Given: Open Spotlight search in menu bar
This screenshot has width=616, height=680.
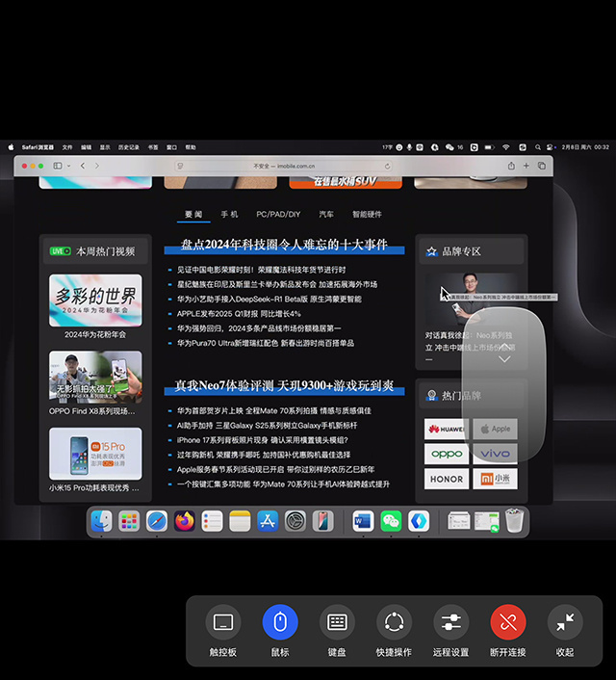Looking at the screenshot, I should pos(537,147).
